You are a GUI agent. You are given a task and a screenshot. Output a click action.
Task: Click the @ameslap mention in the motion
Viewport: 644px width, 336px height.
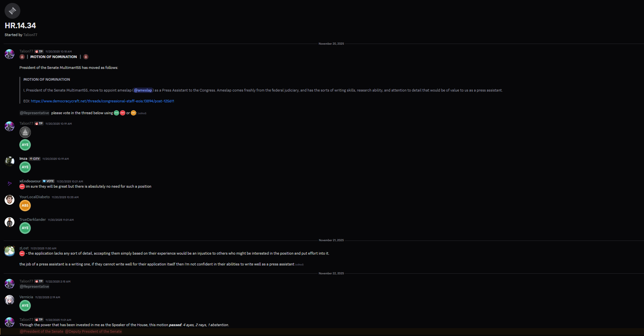coord(143,90)
